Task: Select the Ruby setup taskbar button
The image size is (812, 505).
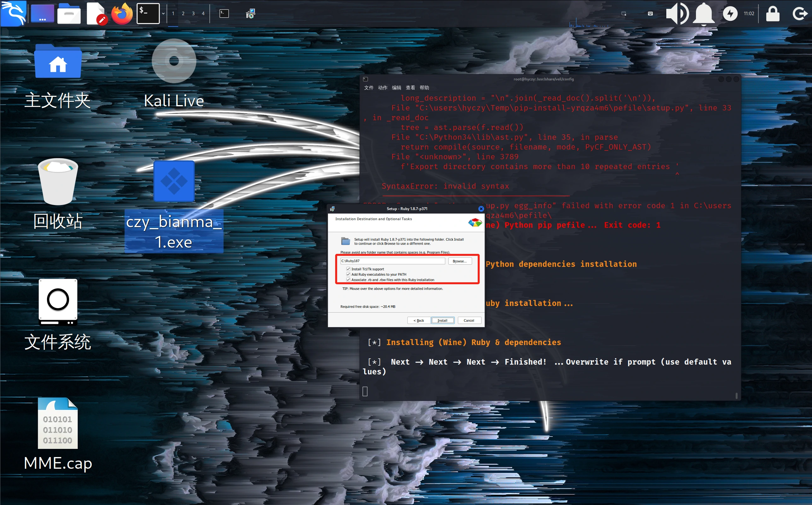Action: pos(250,13)
